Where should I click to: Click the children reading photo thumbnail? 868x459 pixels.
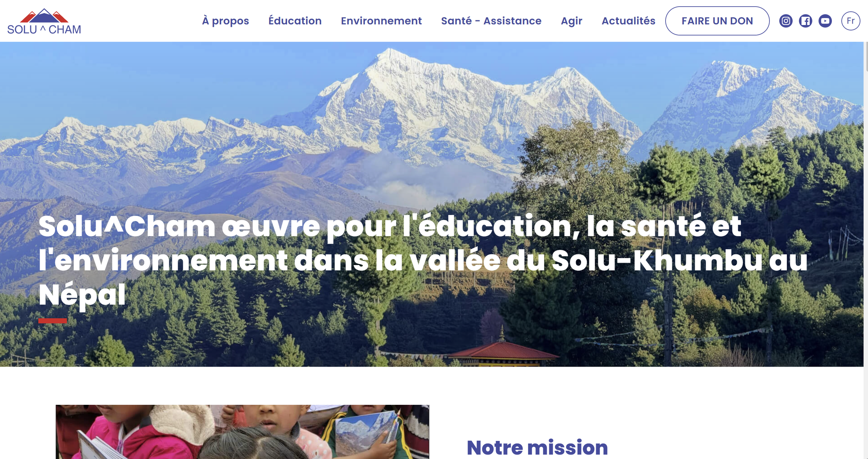(x=242, y=432)
